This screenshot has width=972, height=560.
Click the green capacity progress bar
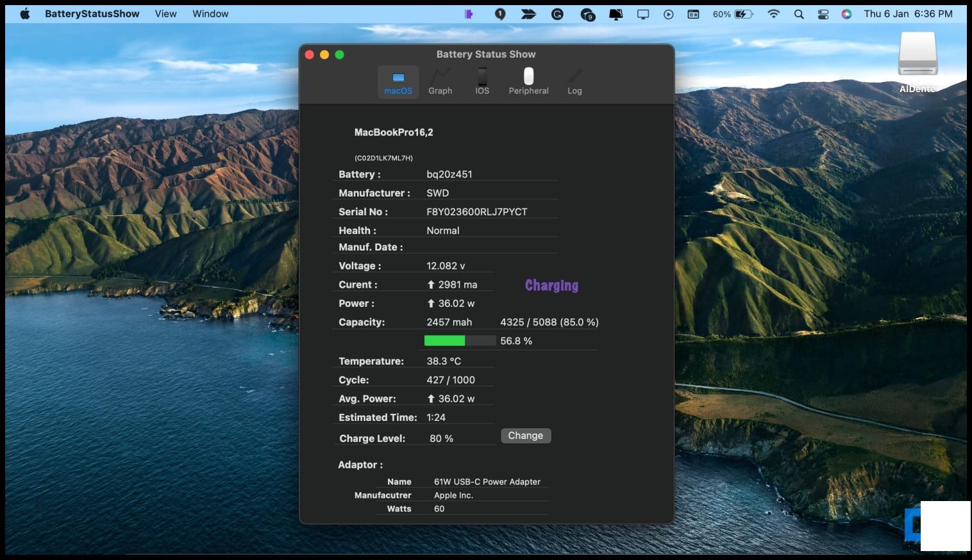click(460, 340)
